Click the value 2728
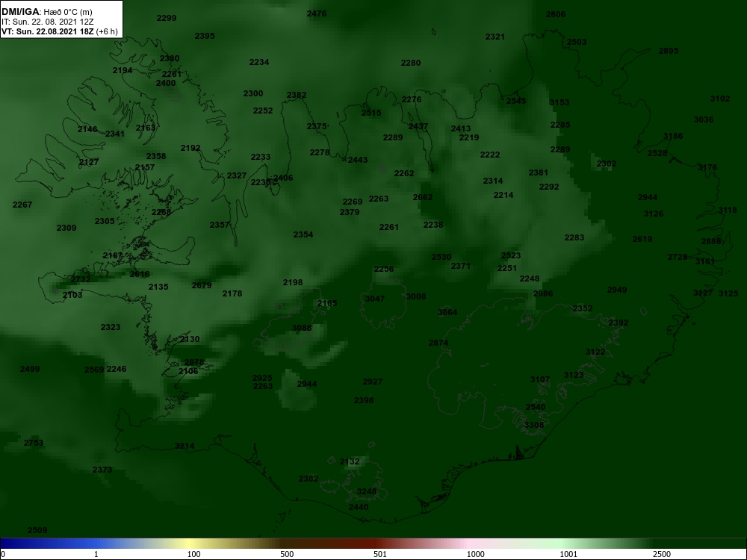Viewport: 747px width, 560px height. click(x=678, y=257)
